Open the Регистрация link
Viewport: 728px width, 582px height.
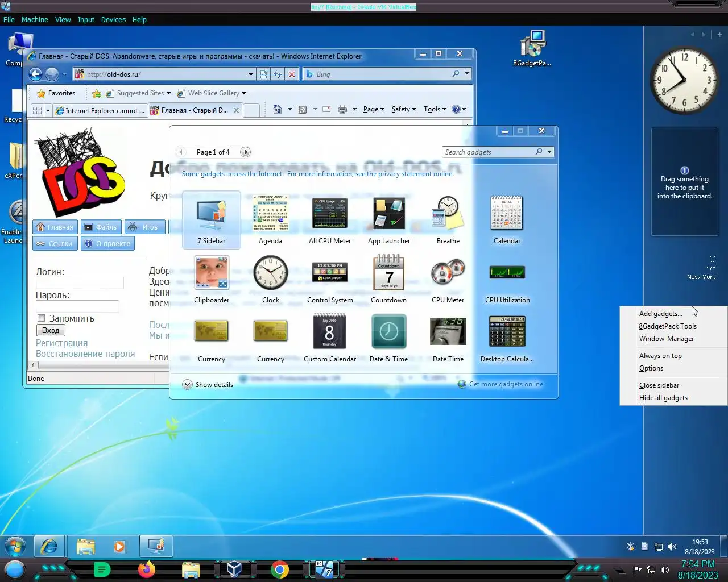61,343
